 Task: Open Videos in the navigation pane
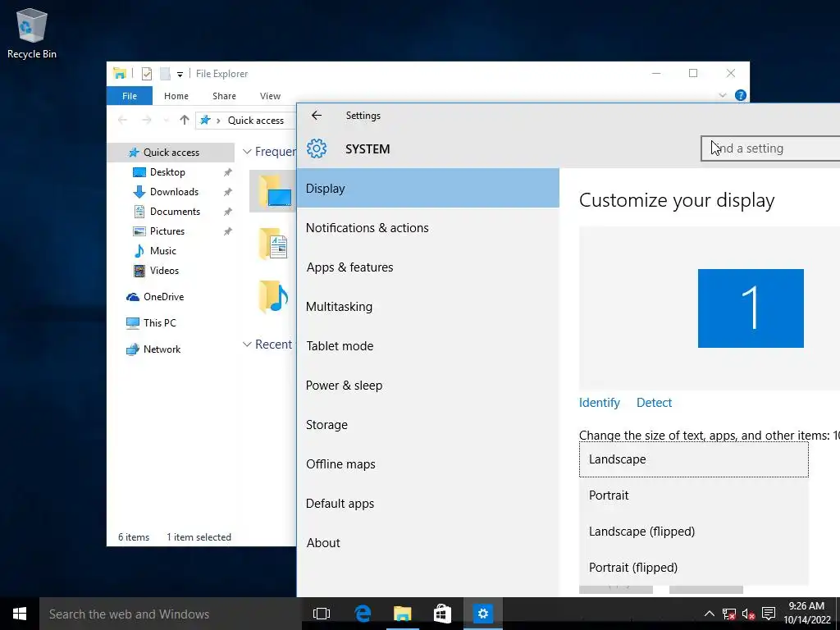(164, 271)
